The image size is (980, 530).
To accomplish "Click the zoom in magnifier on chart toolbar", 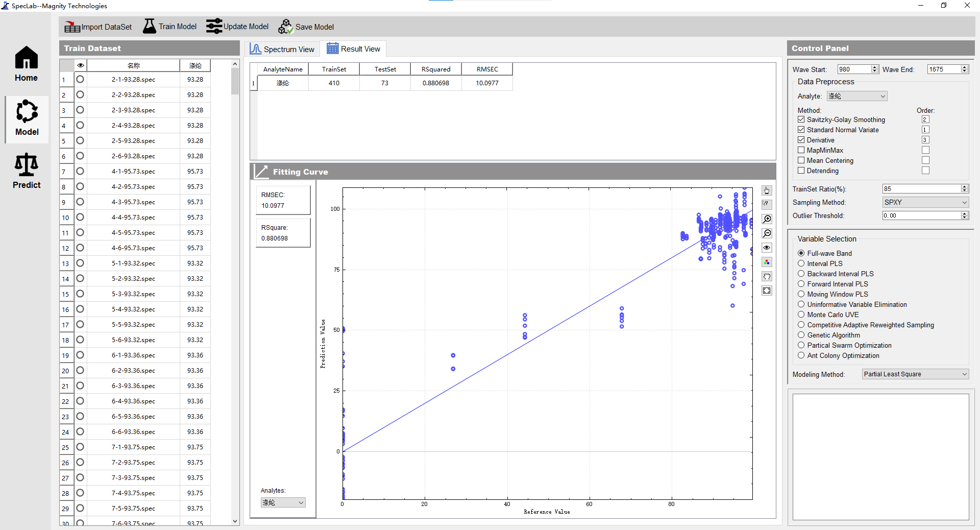I will 767,219.
